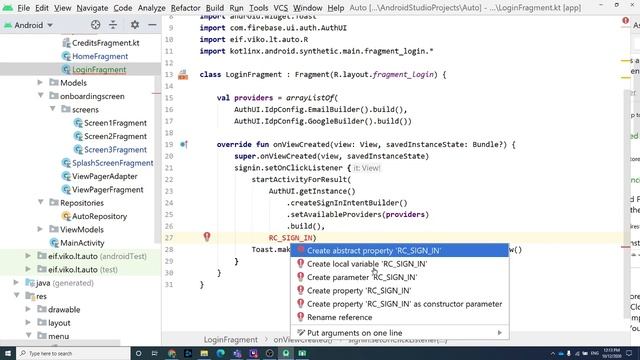Open Chrome from the taskbar

(172, 353)
